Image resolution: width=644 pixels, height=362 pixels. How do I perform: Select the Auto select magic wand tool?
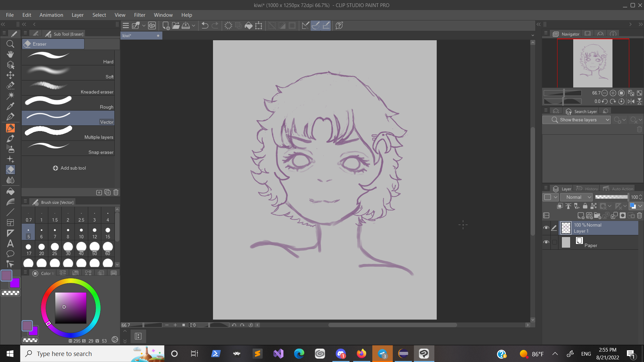[x=10, y=96]
